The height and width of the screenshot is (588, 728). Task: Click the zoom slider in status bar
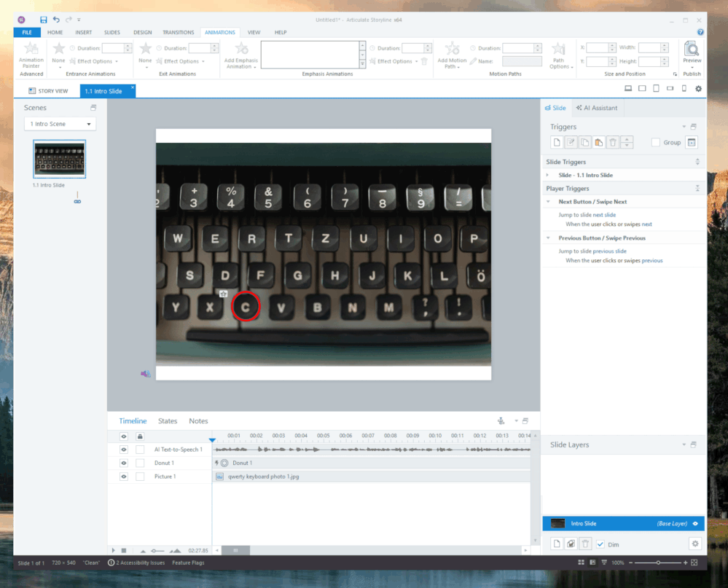[658, 562]
